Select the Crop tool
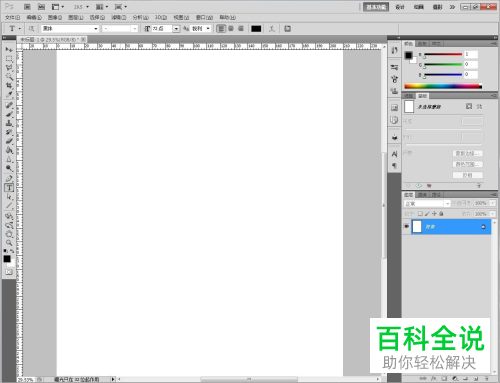Image resolution: width=500 pixels, height=383 pixels. click(x=9, y=86)
